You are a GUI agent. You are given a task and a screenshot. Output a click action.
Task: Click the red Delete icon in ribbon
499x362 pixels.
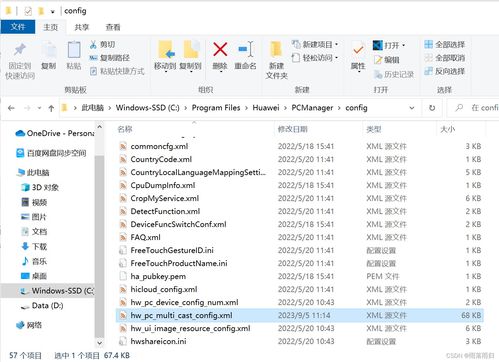(220, 50)
